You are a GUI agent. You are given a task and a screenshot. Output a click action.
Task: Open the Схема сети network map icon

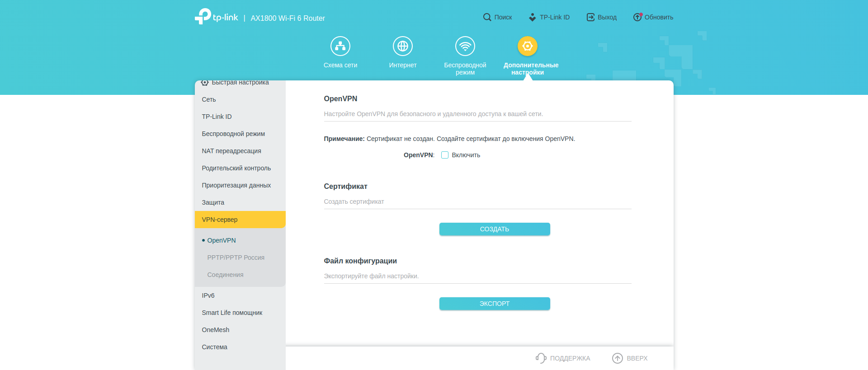pyautogui.click(x=340, y=46)
